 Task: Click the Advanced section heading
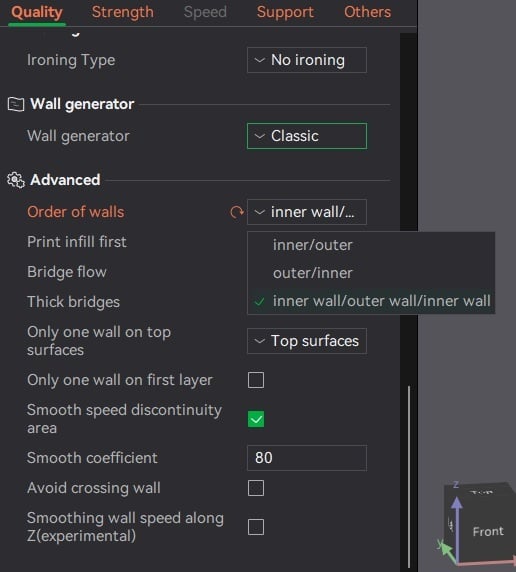click(x=65, y=180)
